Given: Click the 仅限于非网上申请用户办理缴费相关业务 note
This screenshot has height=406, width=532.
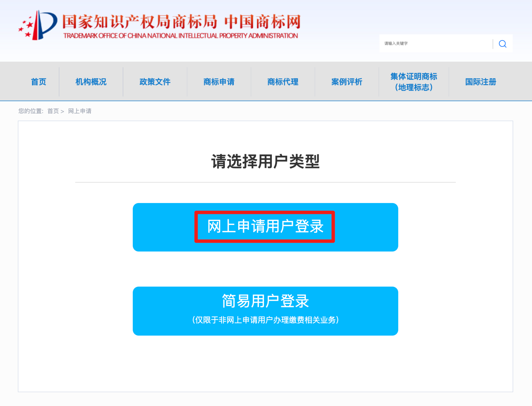Looking at the screenshot, I should click(x=265, y=320).
